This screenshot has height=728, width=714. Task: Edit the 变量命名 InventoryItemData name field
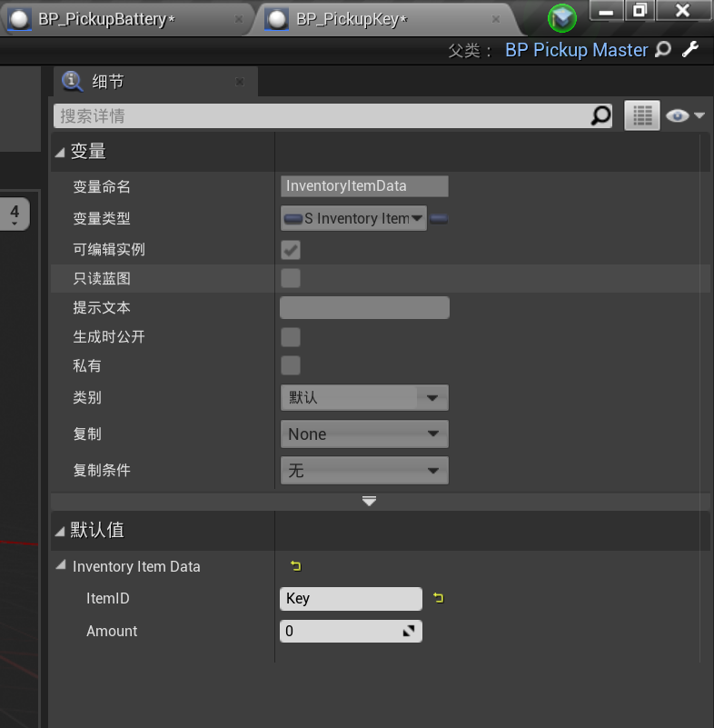pos(364,186)
